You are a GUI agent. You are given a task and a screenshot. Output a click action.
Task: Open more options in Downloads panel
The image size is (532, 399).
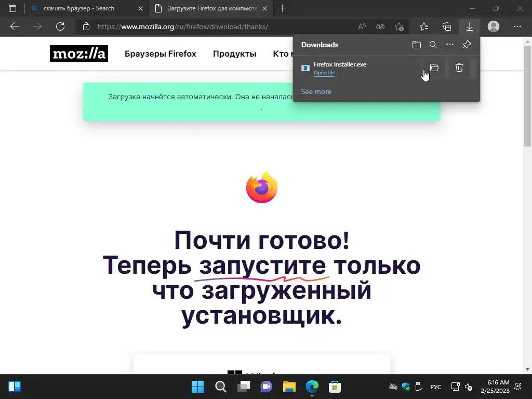[x=450, y=45]
